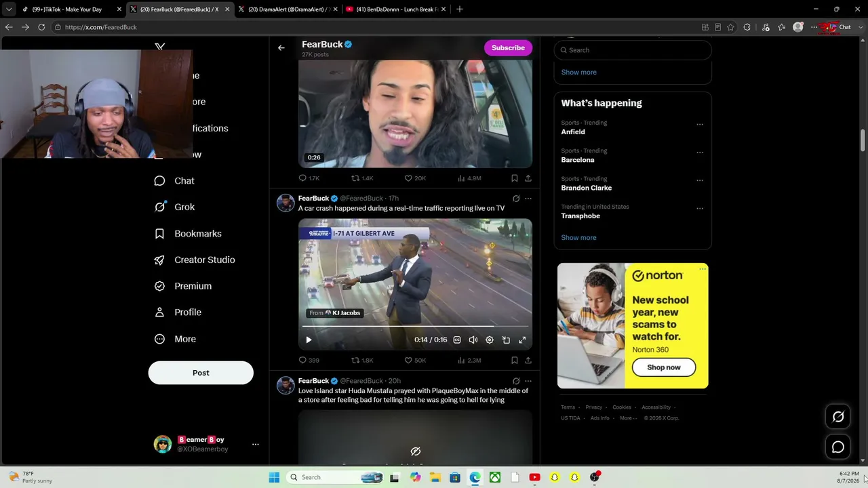Open options for the Brandon Clarke trend
Image resolution: width=868 pixels, height=488 pixels.
[x=700, y=180]
